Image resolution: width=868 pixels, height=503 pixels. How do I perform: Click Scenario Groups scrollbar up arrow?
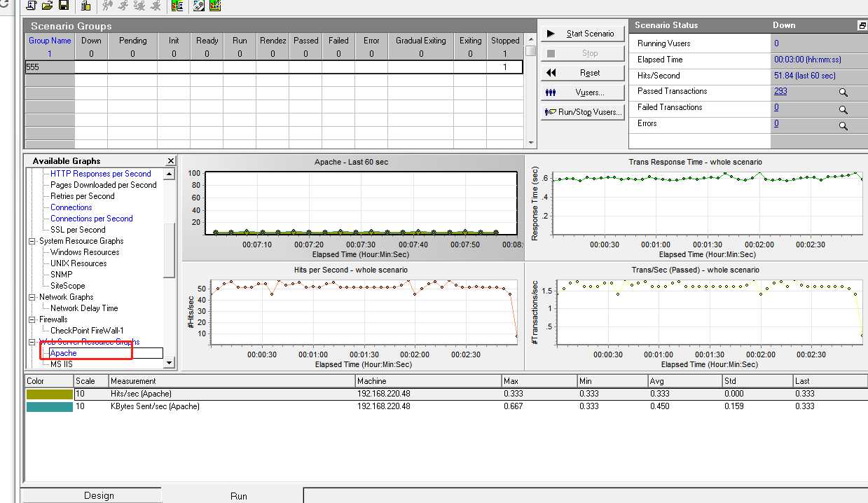(531, 39)
